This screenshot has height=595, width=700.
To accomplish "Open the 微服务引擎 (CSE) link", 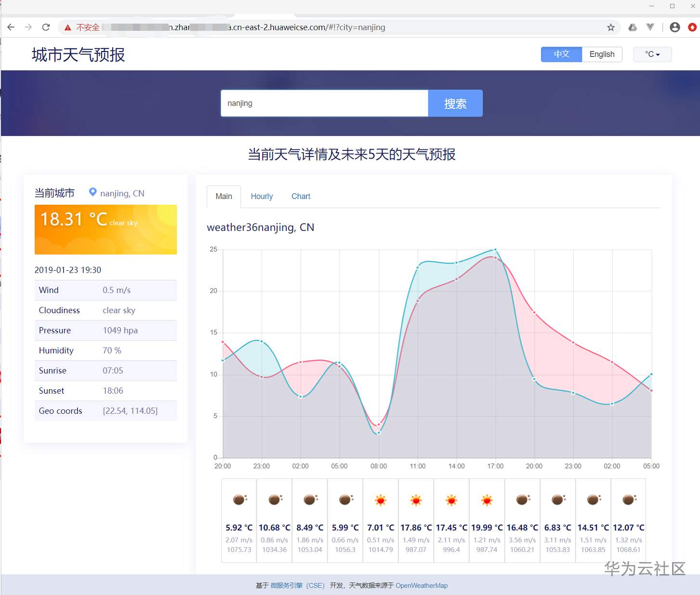I will coord(297,585).
